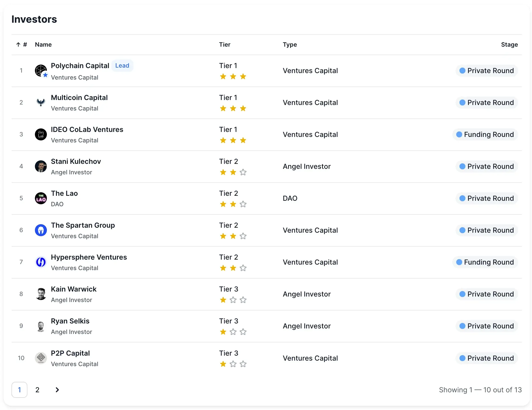
Task: Click the Stage column header
Action: pyautogui.click(x=509, y=45)
